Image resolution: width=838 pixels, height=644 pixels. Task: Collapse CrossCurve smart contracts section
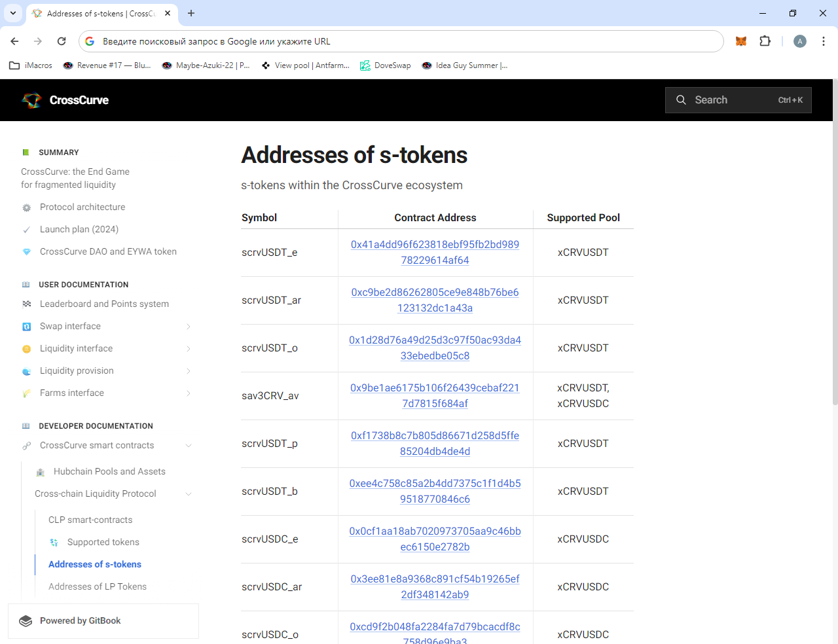pyautogui.click(x=189, y=446)
